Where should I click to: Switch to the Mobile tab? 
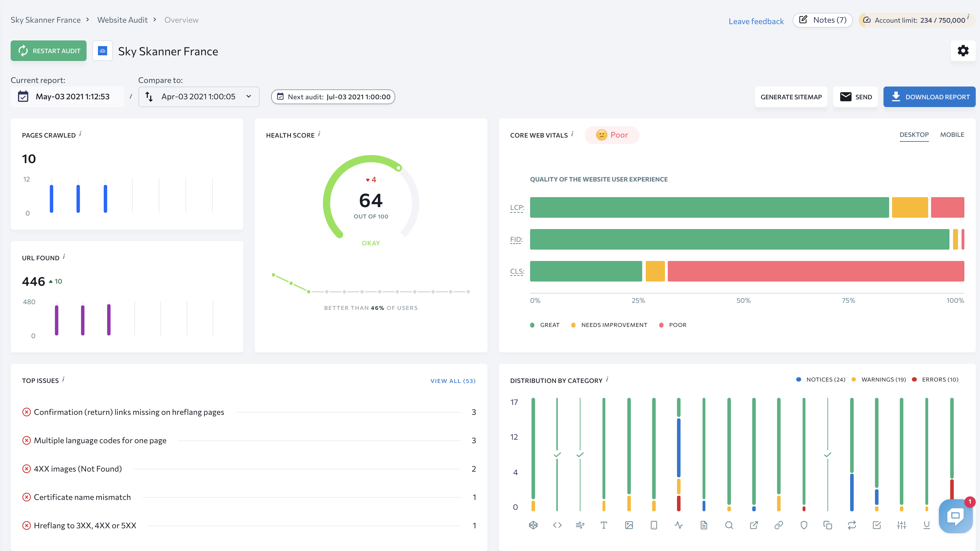(952, 135)
